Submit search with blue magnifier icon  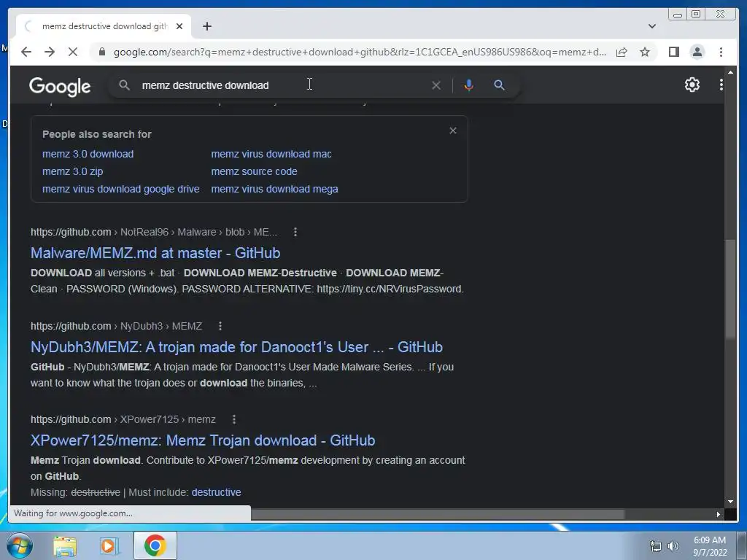point(499,85)
